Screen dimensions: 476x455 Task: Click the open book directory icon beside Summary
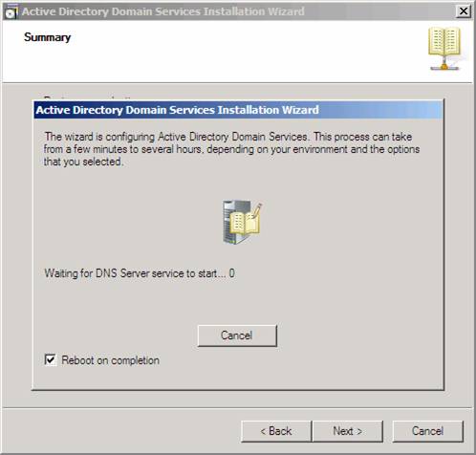pos(444,49)
